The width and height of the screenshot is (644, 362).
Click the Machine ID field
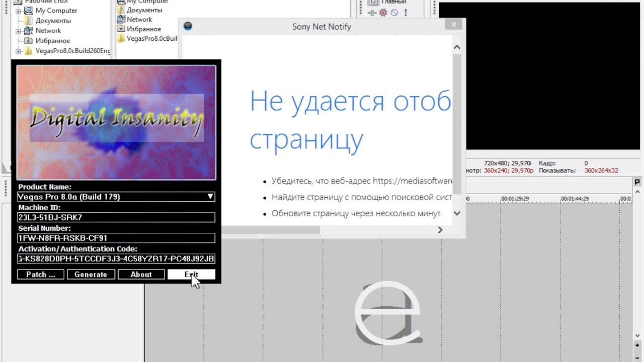116,218
